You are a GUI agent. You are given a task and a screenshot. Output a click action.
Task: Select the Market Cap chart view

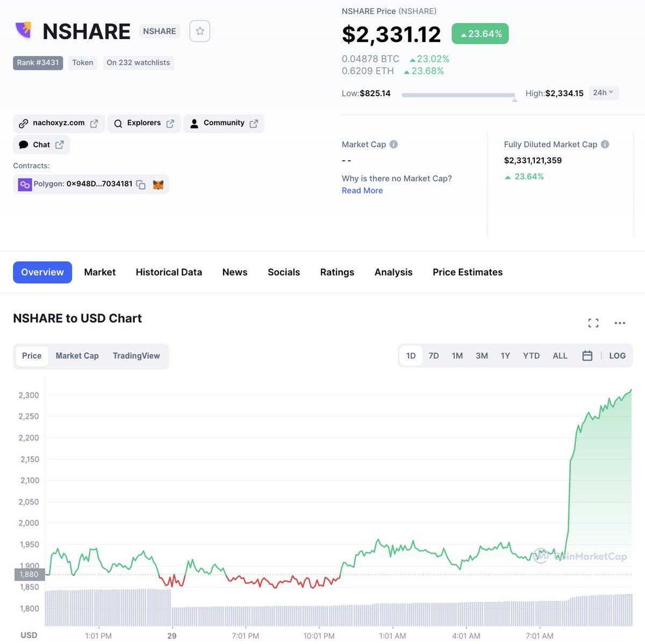click(x=77, y=356)
